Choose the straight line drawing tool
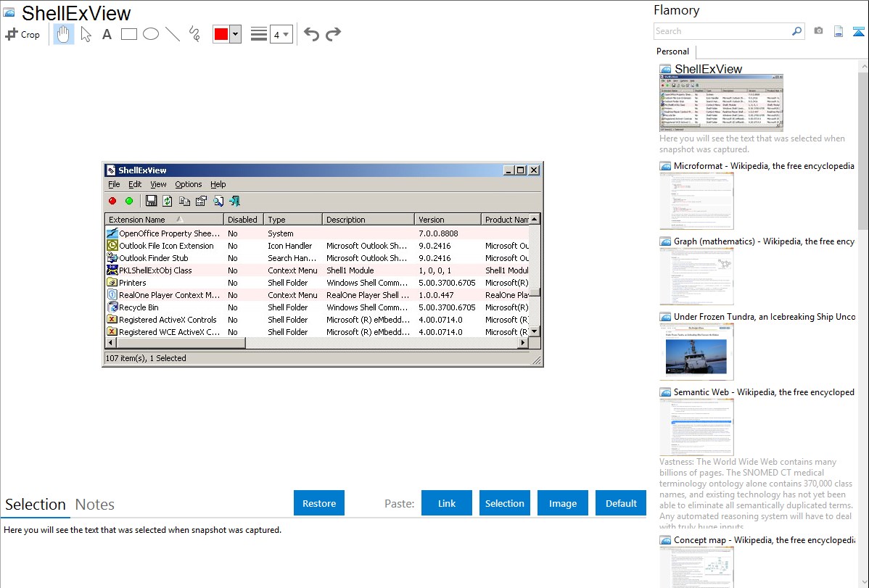 [173, 34]
